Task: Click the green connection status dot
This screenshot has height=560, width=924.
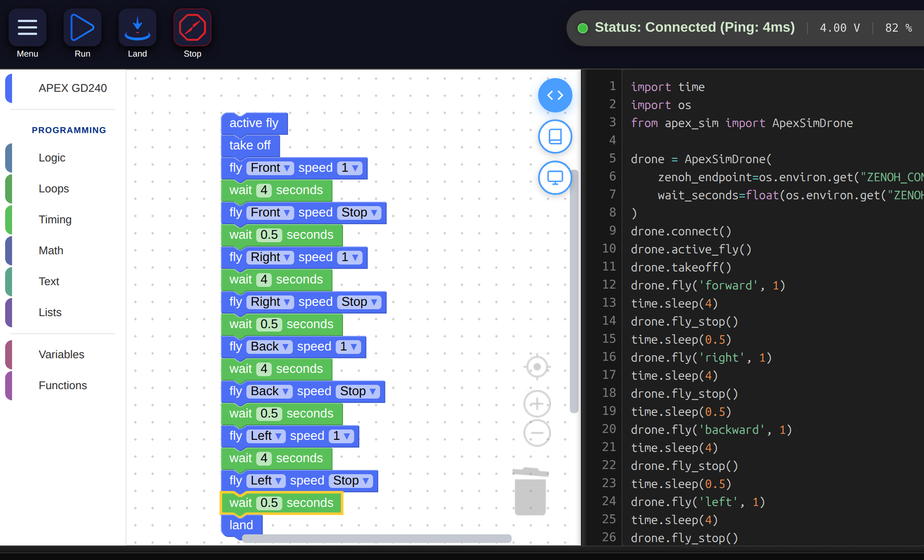Action: 583,28
